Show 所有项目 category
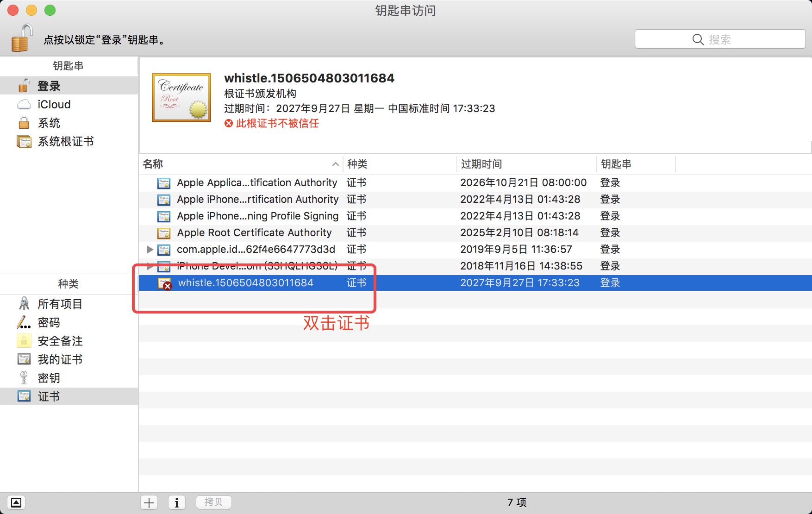The image size is (812, 514). coord(69,304)
